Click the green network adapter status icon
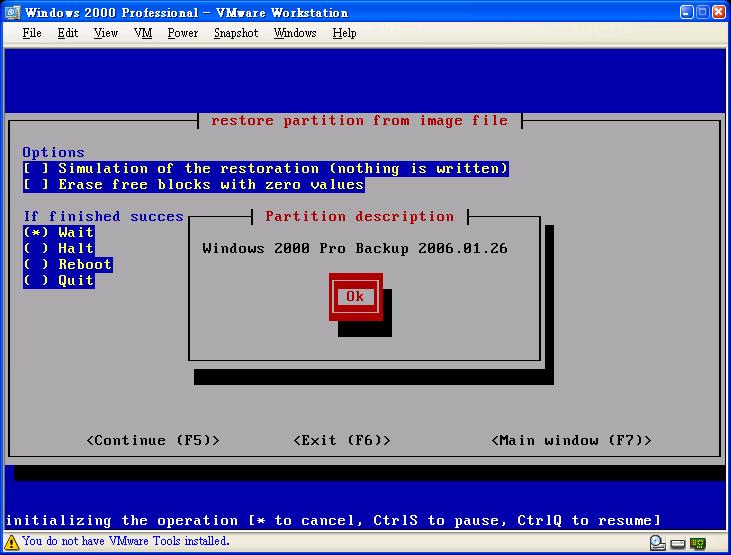Image resolution: width=731 pixels, height=555 pixels. tap(698, 543)
